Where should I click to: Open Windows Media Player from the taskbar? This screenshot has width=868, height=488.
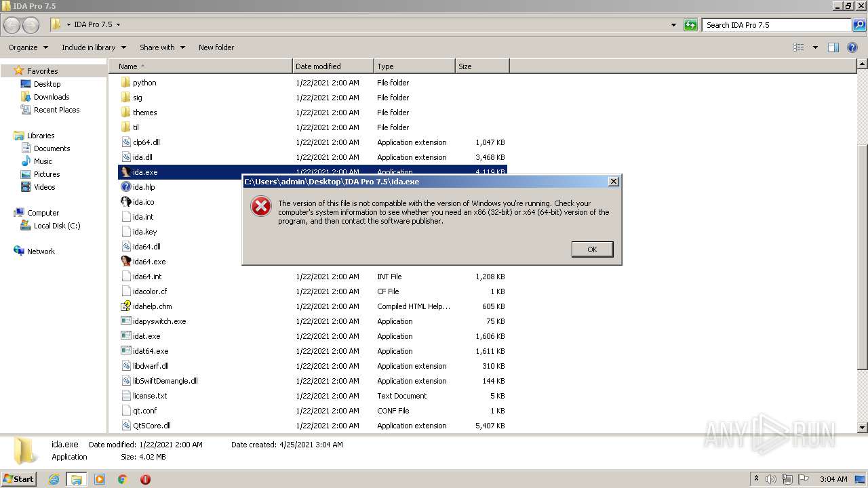coord(100,479)
